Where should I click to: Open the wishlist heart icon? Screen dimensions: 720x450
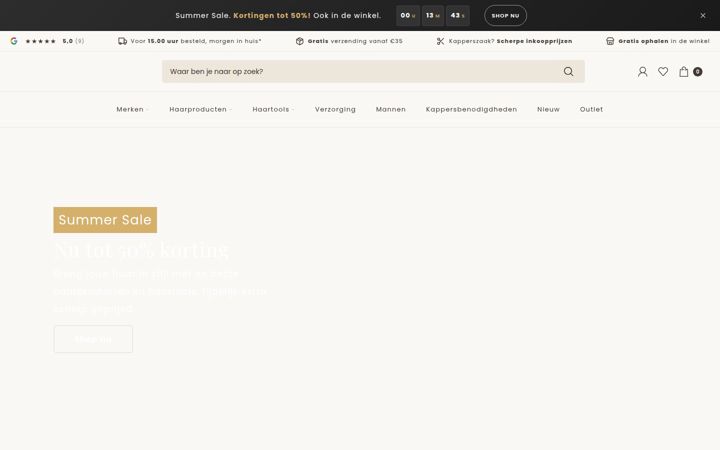tap(663, 72)
